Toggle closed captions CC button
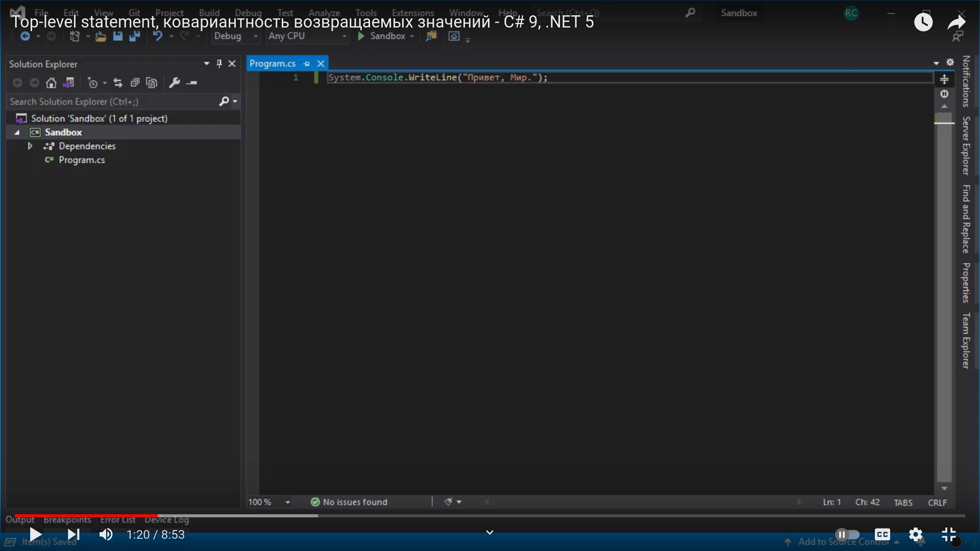Viewport: 980px width, 551px height. coord(882,534)
